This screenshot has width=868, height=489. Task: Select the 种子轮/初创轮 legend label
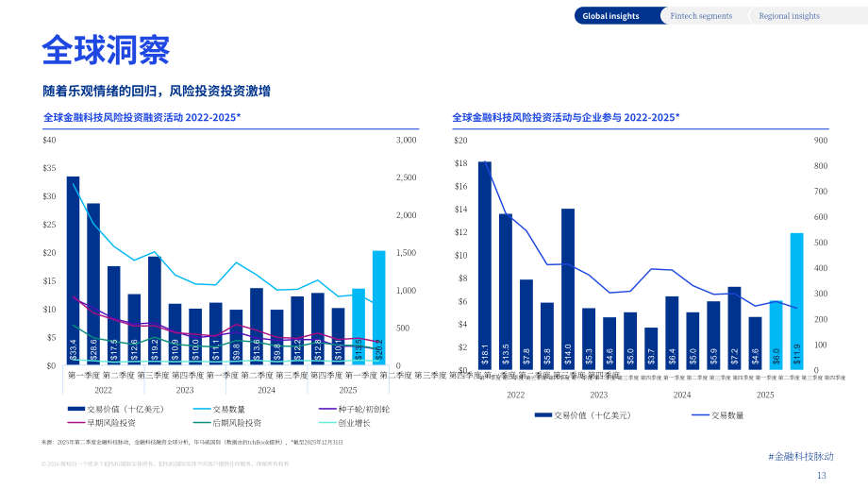pos(363,410)
